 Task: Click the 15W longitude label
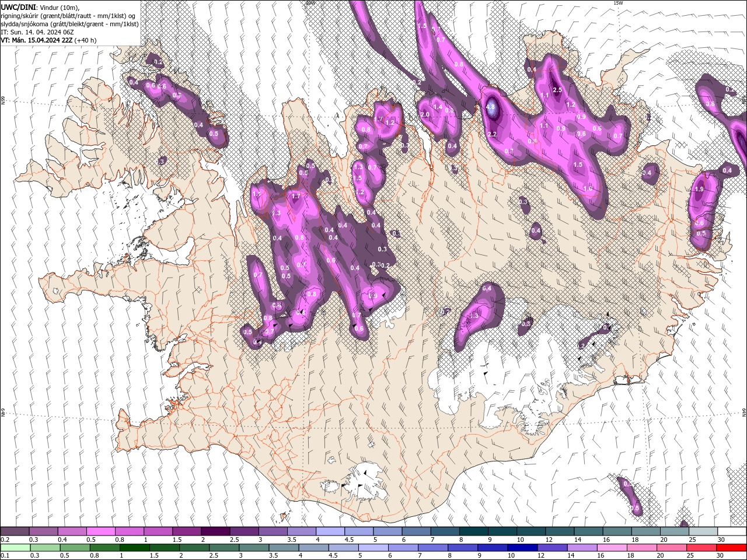tap(618, 3)
